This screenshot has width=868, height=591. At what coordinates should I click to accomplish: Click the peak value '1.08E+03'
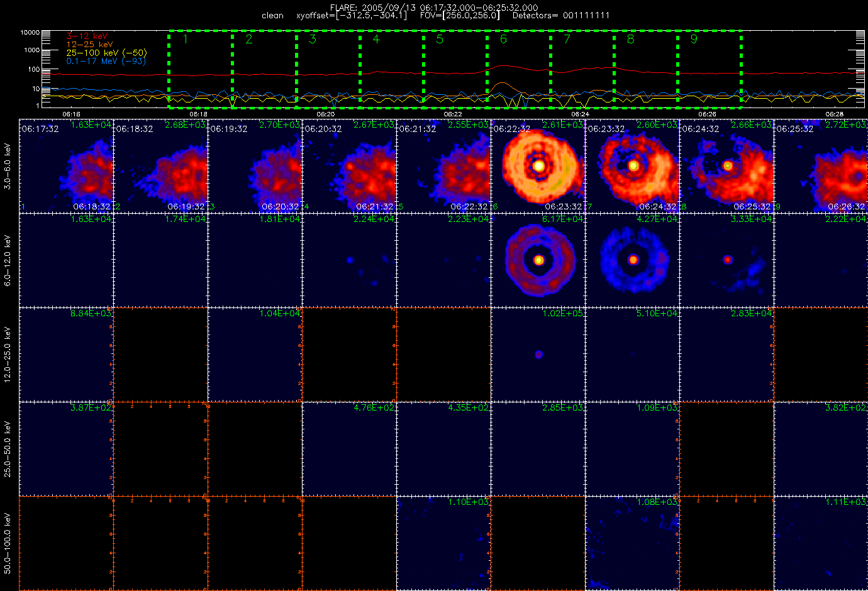(657, 502)
